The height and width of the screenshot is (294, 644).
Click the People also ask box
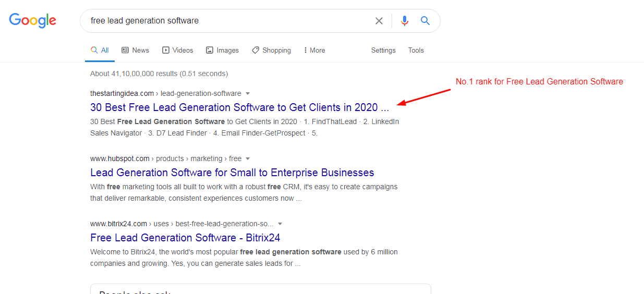[x=260, y=289]
